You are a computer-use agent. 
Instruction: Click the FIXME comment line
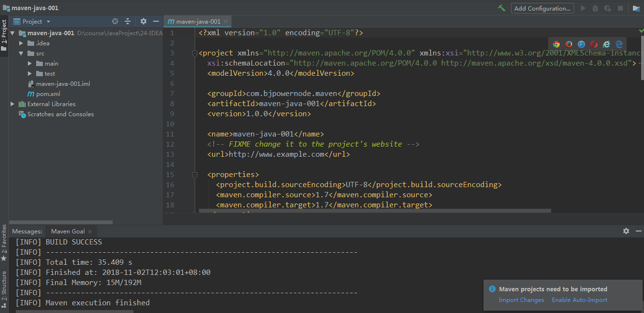(313, 144)
